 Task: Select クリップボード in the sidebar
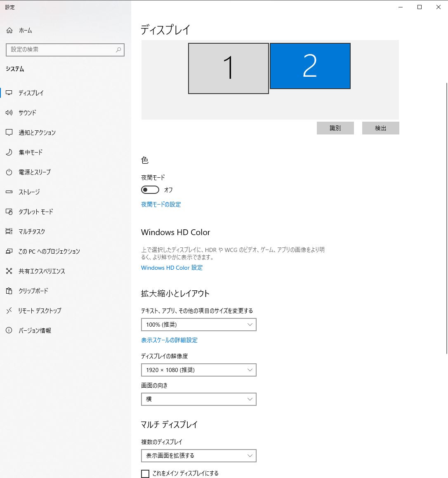(x=65, y=291)
